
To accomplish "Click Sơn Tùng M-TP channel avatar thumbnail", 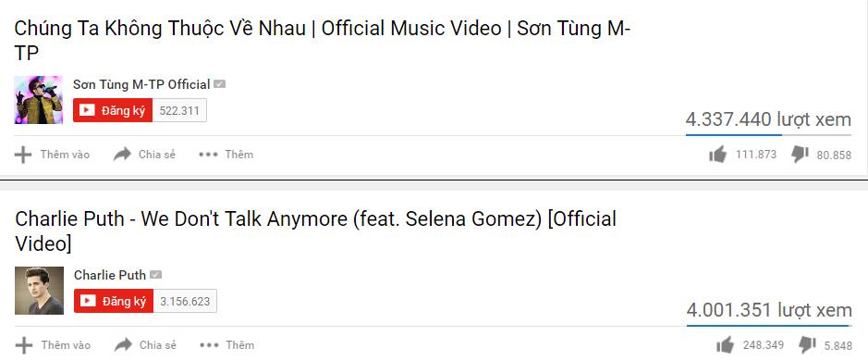I will (38, 100).
